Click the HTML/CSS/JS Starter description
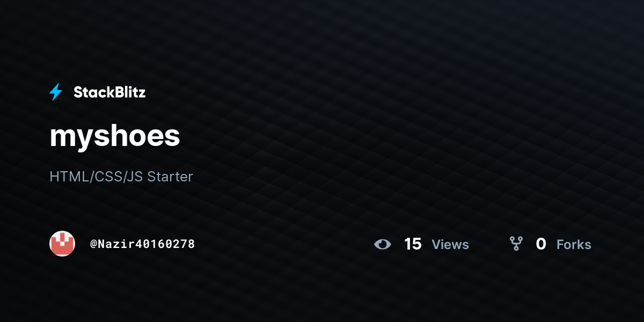Viewport: 644px width, 322px height. click(x=121, y=177)
